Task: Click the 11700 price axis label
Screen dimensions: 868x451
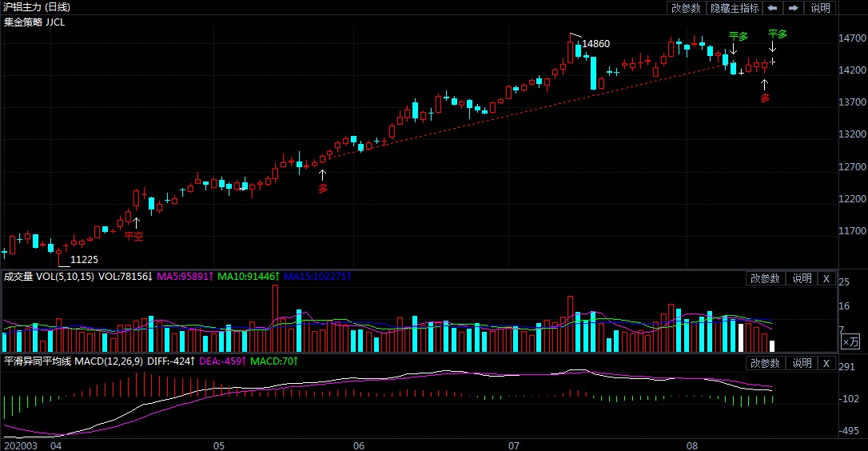Action: 852,231
